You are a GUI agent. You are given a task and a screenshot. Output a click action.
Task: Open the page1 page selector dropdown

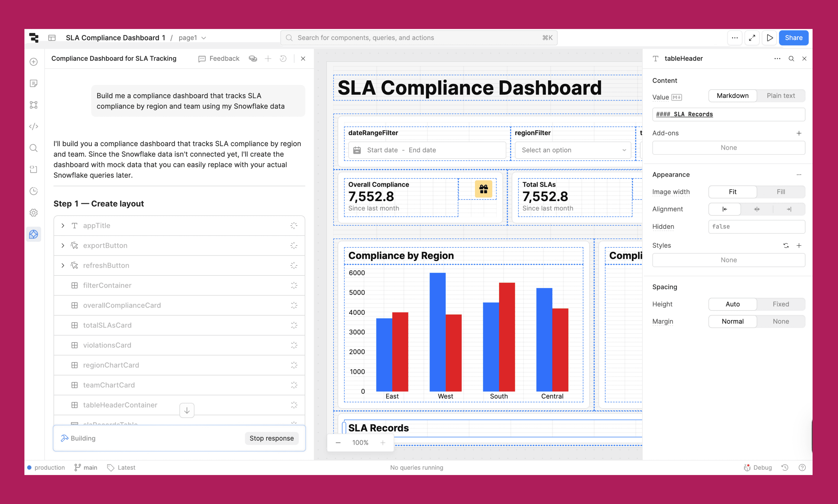pyautogui.click(x=192, y=38)
